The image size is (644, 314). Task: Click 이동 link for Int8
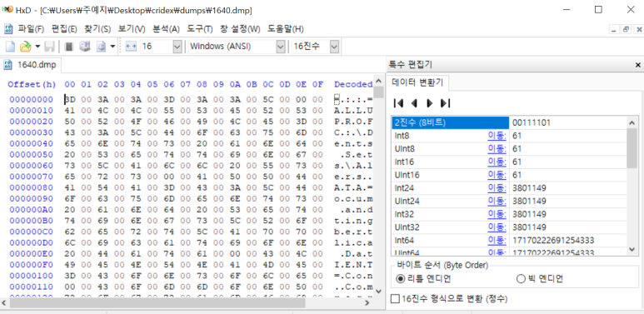tap(497, 136)
